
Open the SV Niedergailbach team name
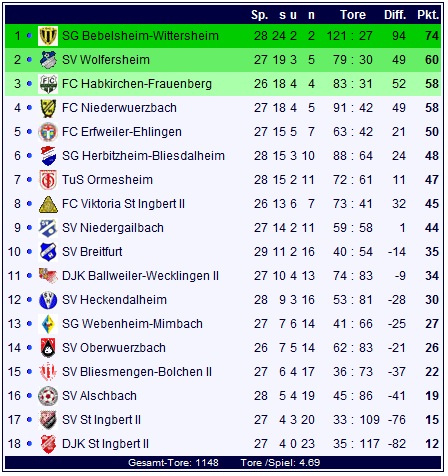[x=113, y=228]
